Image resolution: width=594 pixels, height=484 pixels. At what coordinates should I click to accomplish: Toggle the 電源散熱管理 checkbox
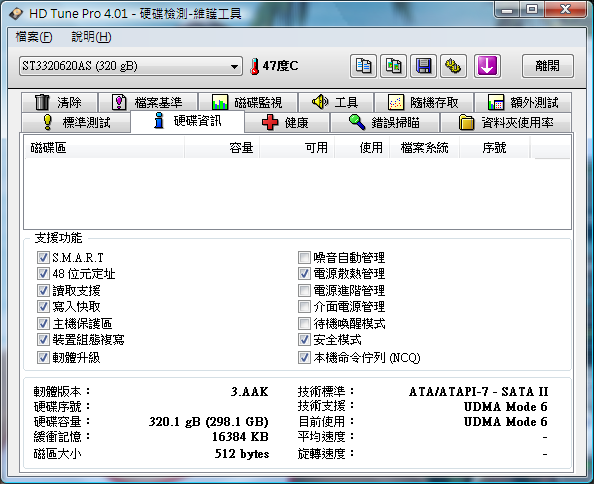[304, 273]
